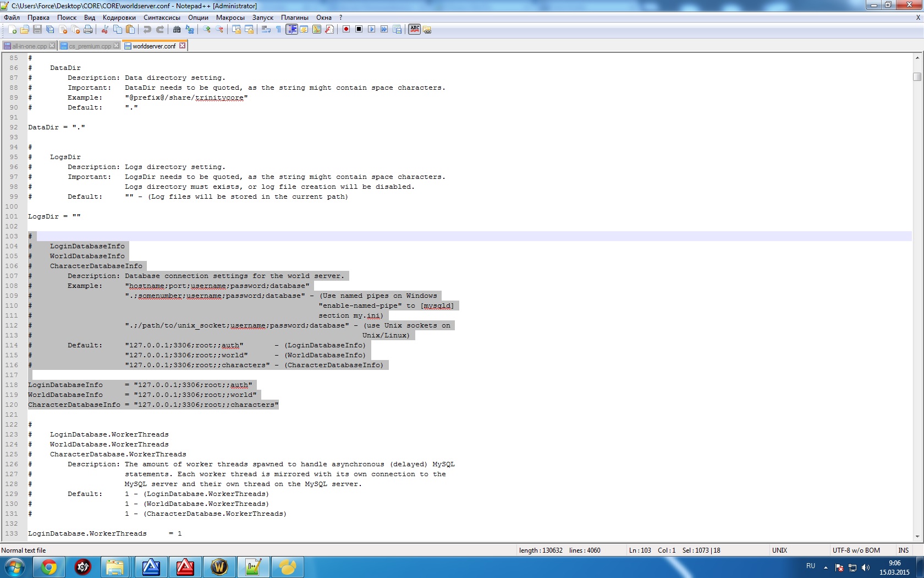The height and width of the screenshot is (578, 924).
Task: Click the Open file toolbar icon
Action: coord(25,30)
